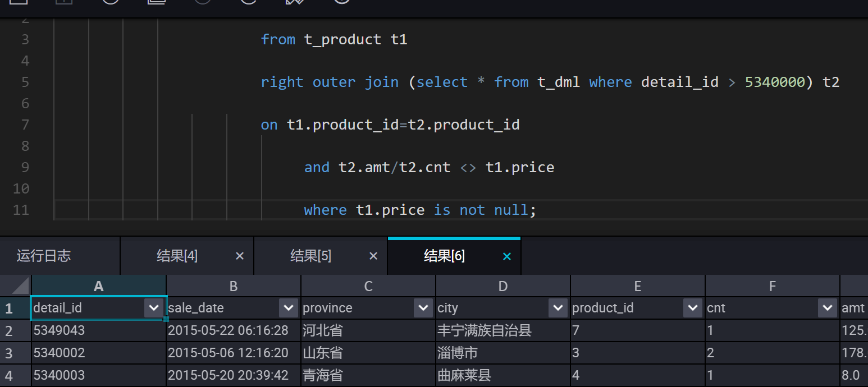868x387 pixels.
Task: Select the 丰宁满族自治县 city cell
Action: click(x=503, y=330)
